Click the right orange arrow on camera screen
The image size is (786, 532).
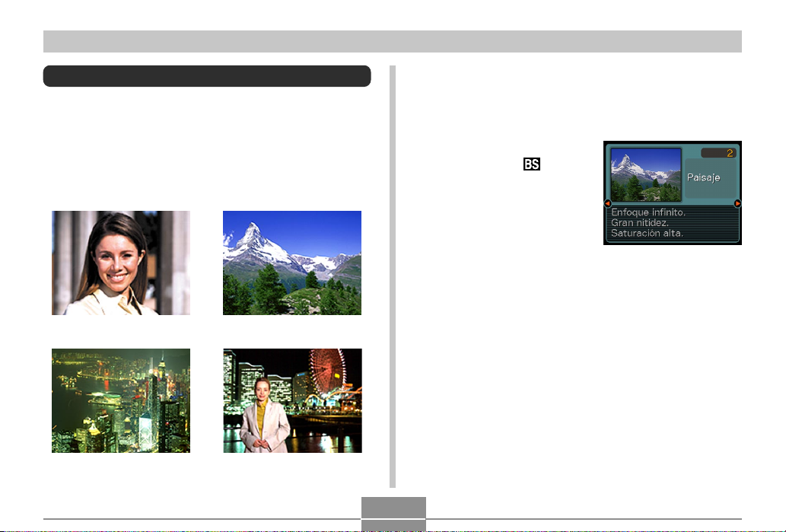(x=737, y=203)
